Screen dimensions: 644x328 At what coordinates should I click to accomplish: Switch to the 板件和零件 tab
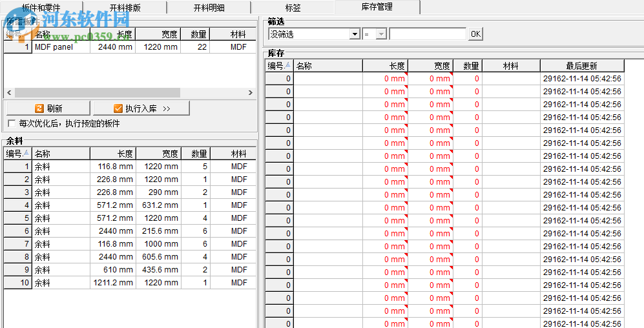click(41, 7)
